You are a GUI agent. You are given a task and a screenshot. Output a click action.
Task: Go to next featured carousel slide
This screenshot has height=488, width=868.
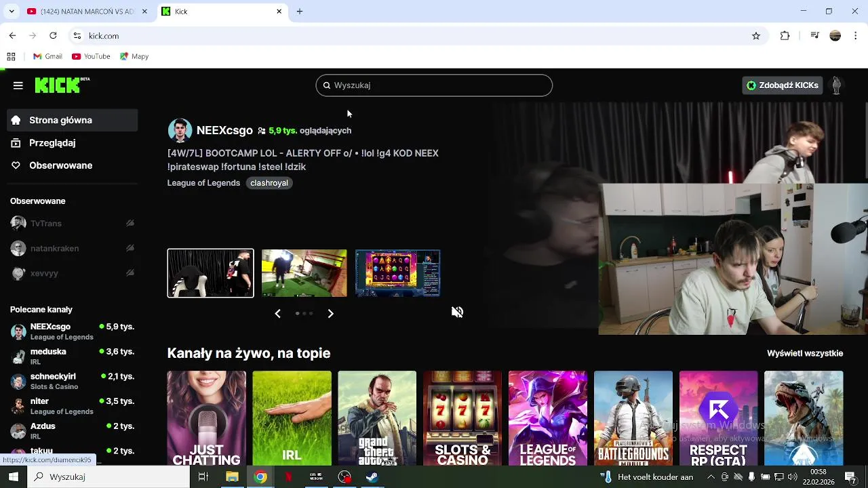330,313
